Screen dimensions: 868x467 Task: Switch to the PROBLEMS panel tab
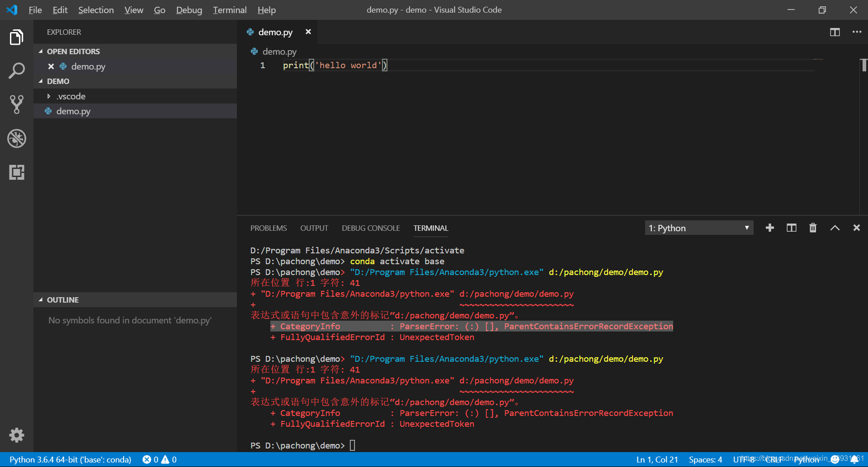tap(269, 228)
